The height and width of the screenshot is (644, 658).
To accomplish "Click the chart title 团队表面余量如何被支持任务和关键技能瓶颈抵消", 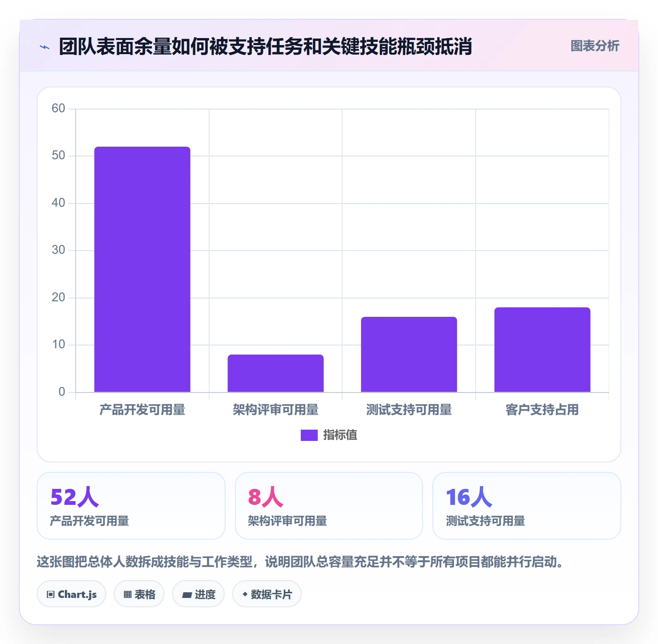I will tap(266, 47).
